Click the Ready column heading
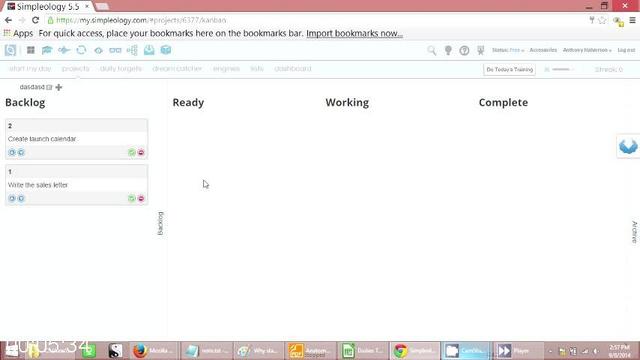Screen dimensions: 640x360 coord(188,102)
